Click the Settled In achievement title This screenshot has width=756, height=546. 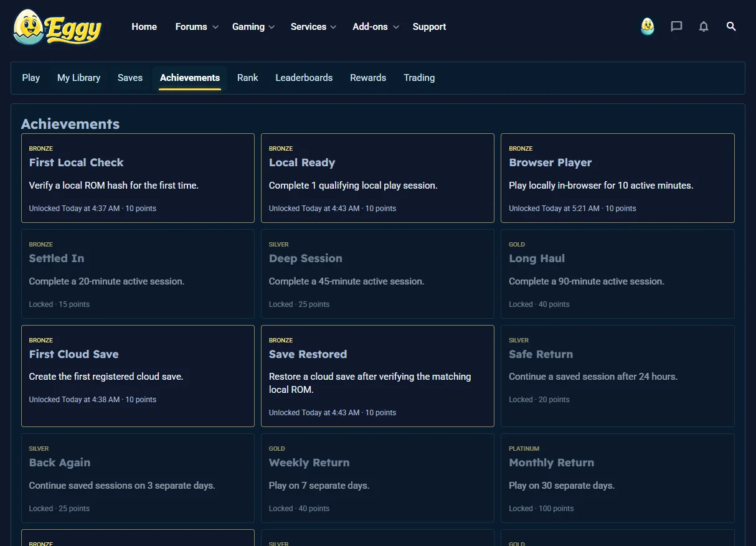[57, 258]
